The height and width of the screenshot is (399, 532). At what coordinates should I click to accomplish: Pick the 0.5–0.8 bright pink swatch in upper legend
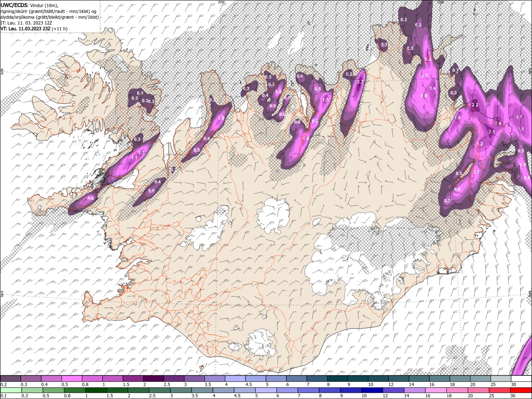click(72, 379)
